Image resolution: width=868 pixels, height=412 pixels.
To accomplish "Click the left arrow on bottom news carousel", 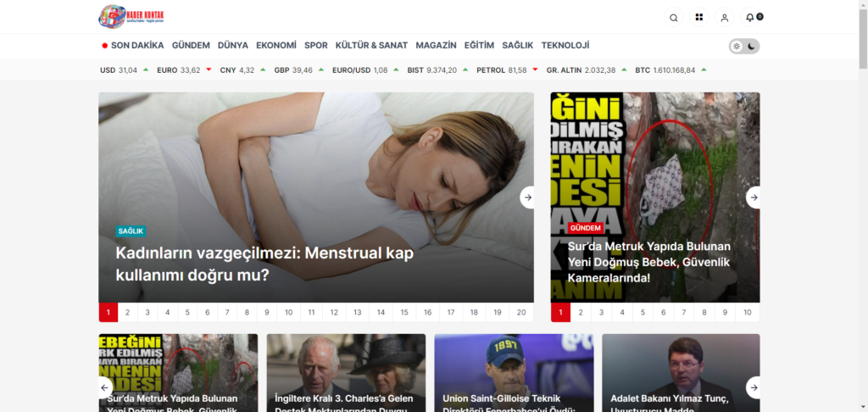I will coord(105,387).
